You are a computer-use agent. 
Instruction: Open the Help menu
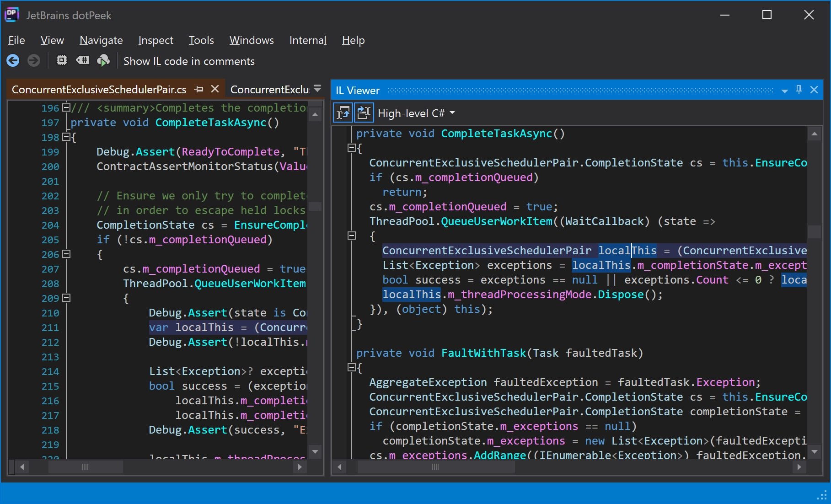click(x=353, y=40)
